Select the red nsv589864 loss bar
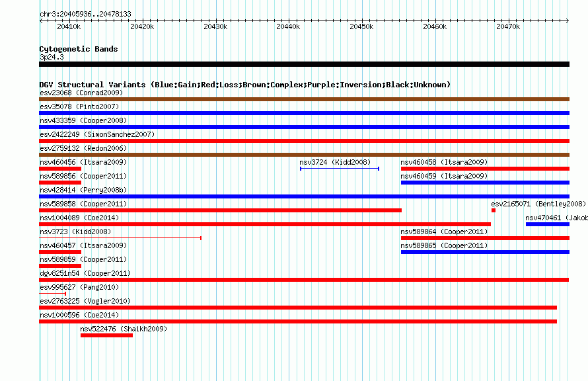588x381 pixels. [x=485, y=238]
